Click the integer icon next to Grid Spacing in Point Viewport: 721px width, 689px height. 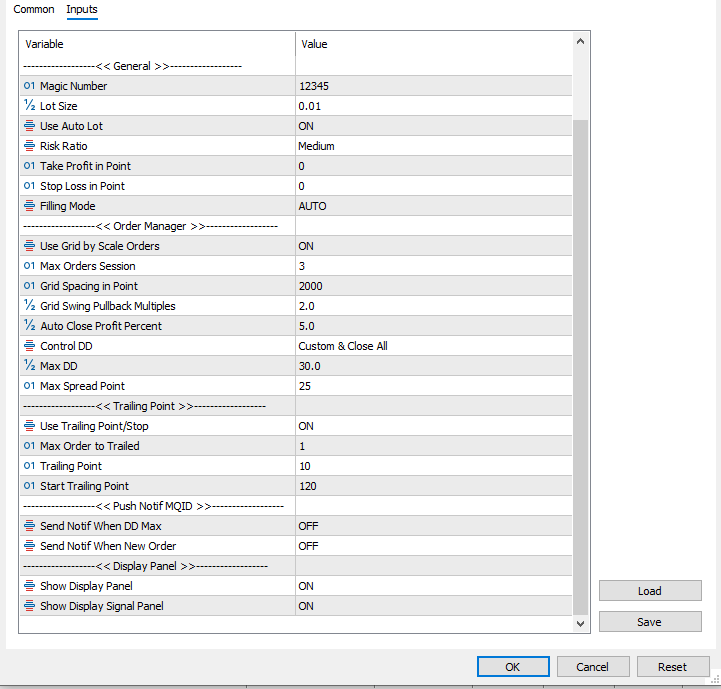click(x=29, y=286)
